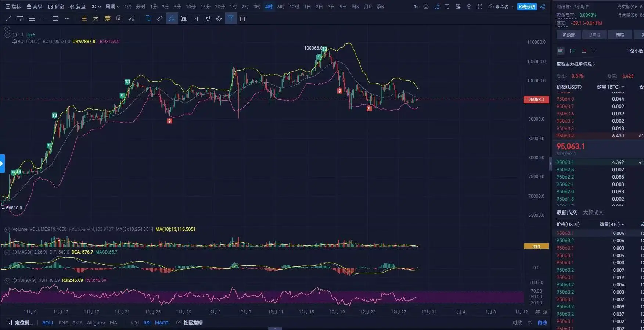Click the bell alert icon for BOLL
The width and height of the screenshot is (644, 330).
[15, 42]
